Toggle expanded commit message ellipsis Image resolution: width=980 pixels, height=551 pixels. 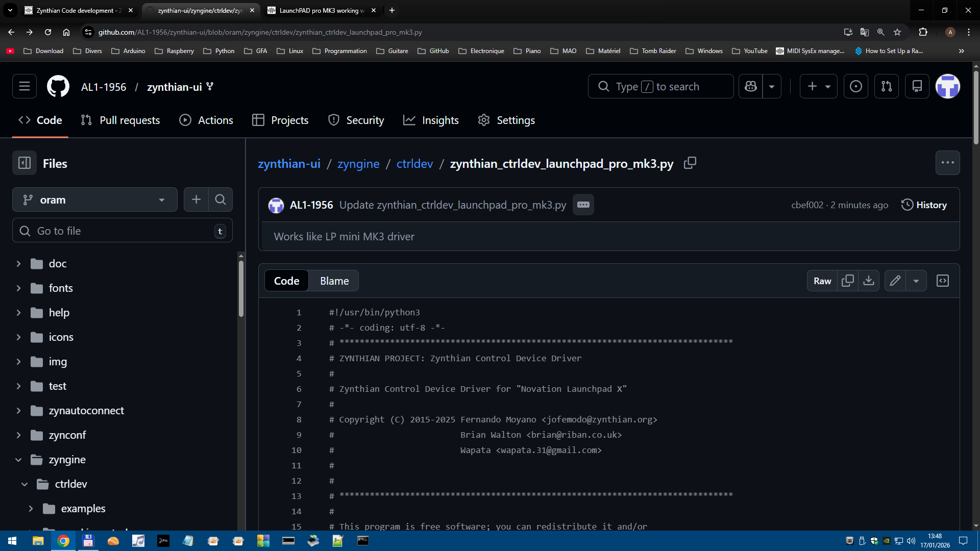click(x=583, y=205)
